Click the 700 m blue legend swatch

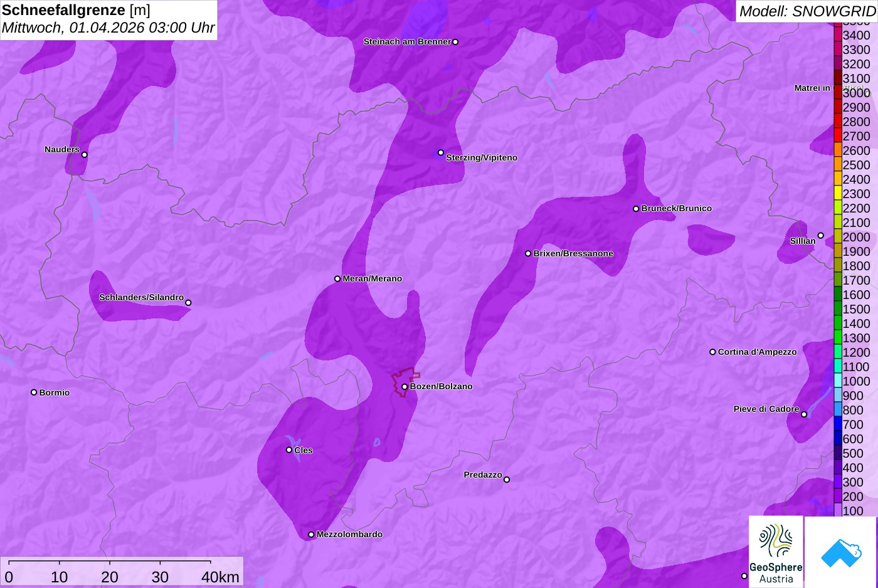pos(838,424)
